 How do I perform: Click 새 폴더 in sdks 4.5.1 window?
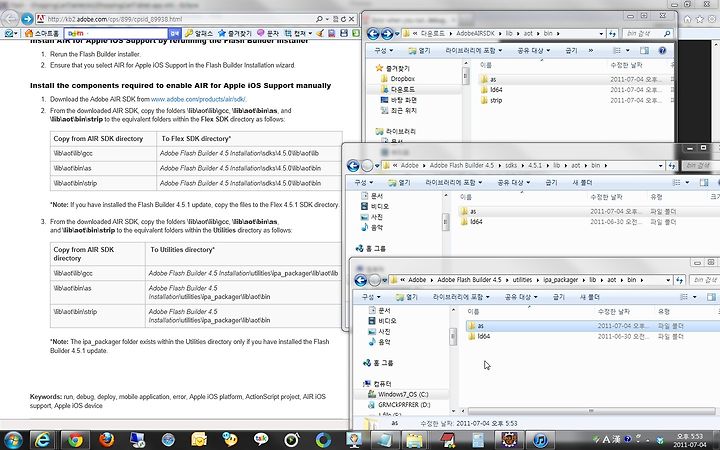[582, 183]
